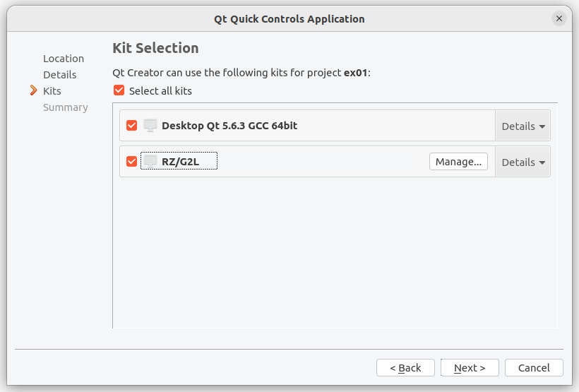The width and height of the screenshot is (579, 392).
Task: Click the orange arrow marker next to Kits
Action: (x=34, y=90)
